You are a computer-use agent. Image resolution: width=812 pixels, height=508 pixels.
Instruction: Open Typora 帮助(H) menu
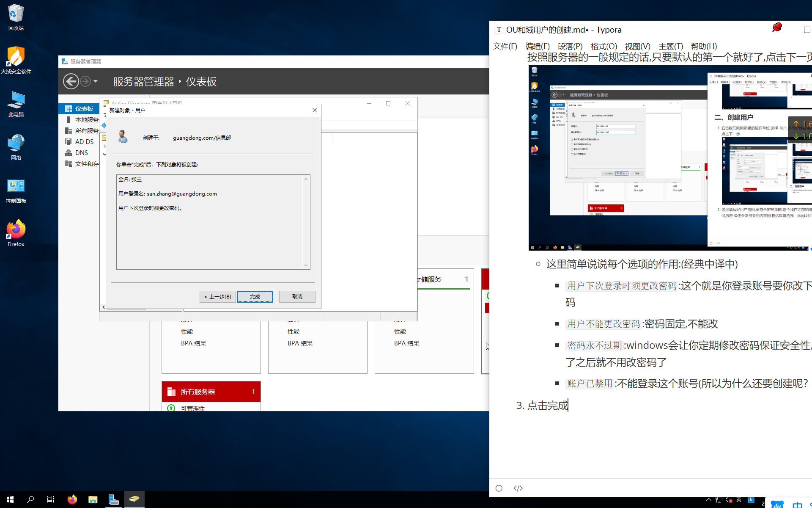pos(704,46)
